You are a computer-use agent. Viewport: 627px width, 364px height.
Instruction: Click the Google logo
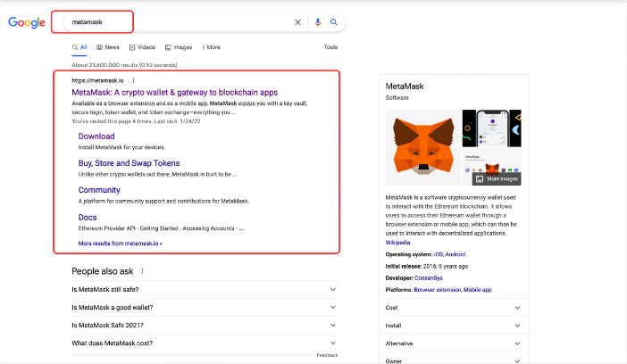[x=27, y=22]
